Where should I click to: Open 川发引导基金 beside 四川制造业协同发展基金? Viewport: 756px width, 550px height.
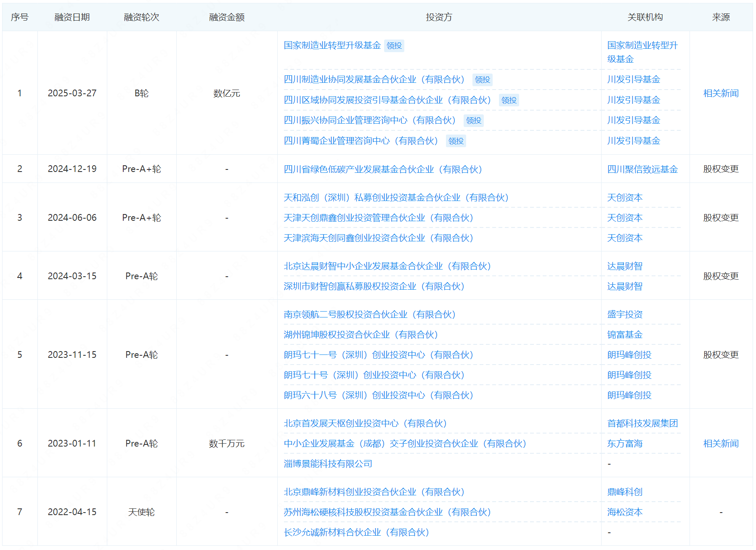pos(634,79)
